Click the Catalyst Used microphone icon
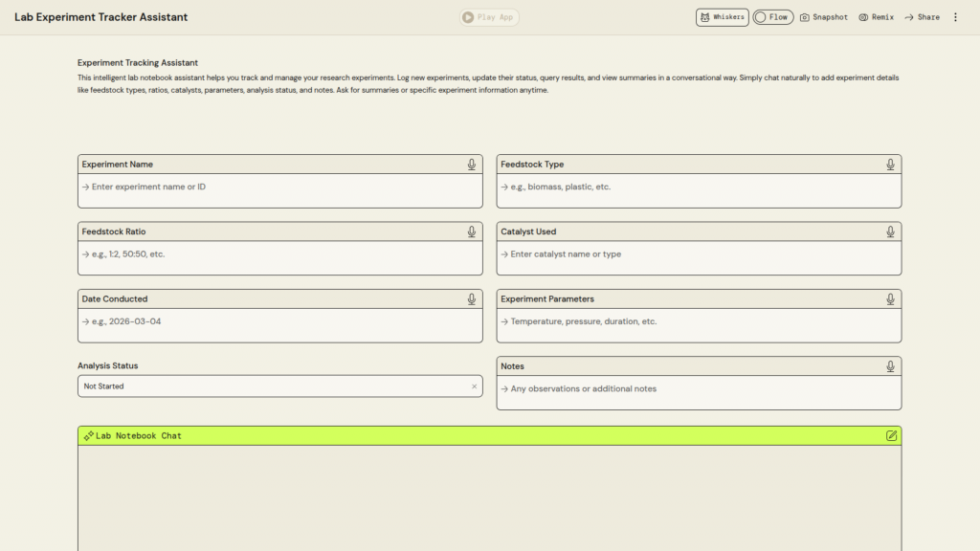This screenshot has height=551, width=980. tap(890, 231)
